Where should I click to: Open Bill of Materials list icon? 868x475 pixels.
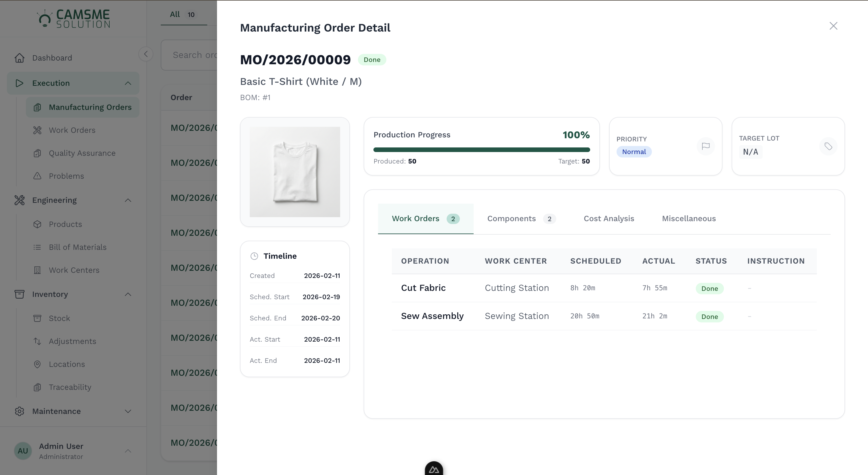coord(37,247)
